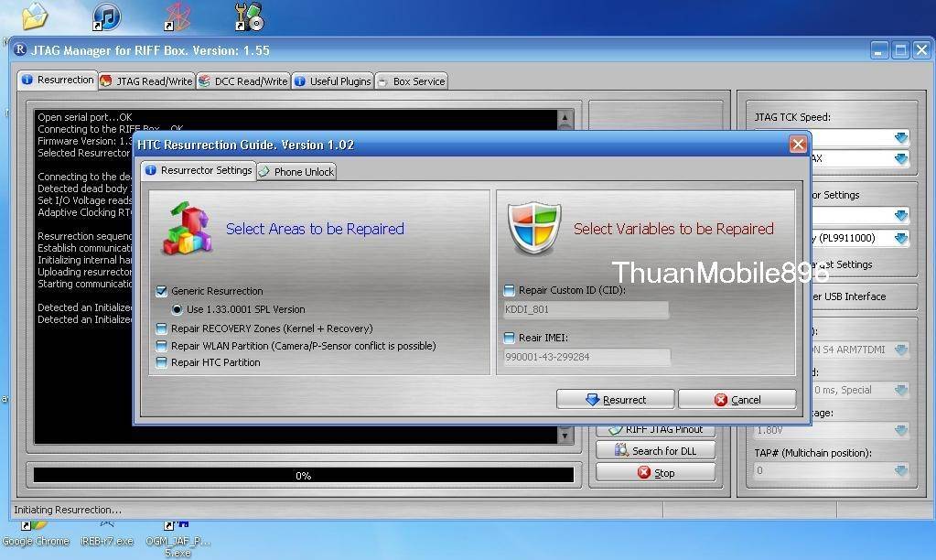
Task: Switch to DCC Read/Write tab
Action: (243, 81)
